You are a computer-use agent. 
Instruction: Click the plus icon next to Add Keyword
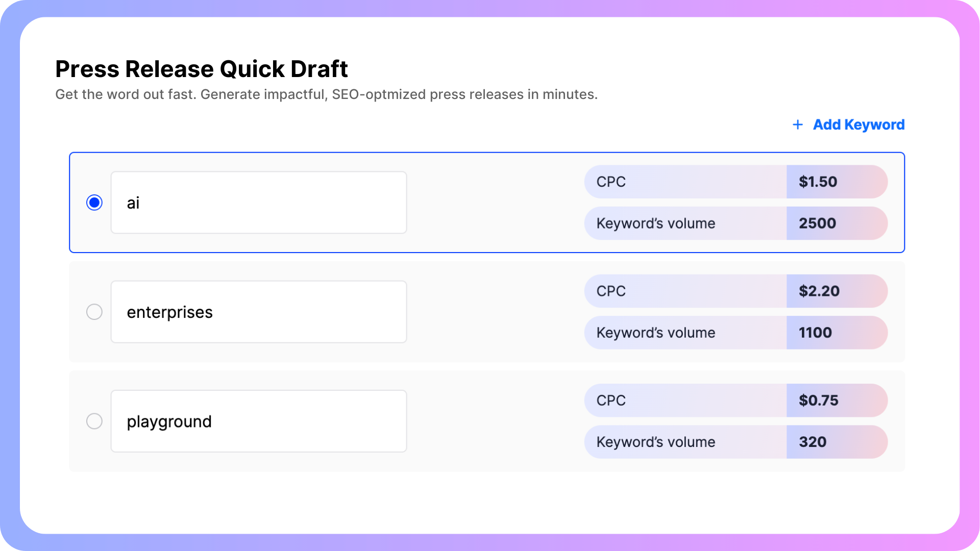point(797,124)
